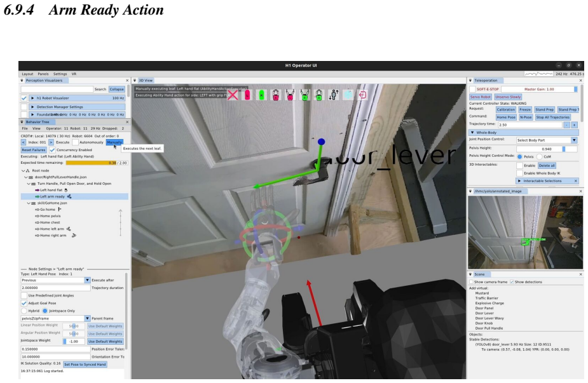Click the Home Pose button
The image size is (588, 383).
point(506,118)
